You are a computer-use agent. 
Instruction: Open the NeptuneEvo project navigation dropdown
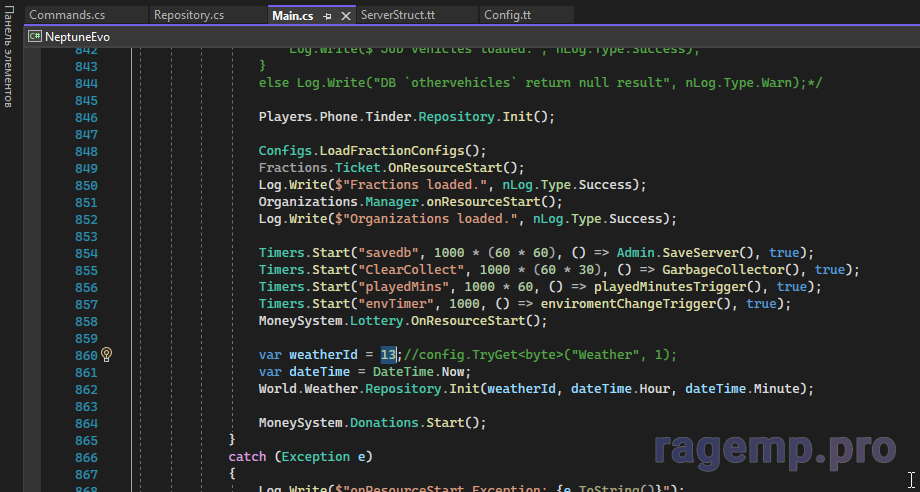pyautogui.click(x=78, y=36)
